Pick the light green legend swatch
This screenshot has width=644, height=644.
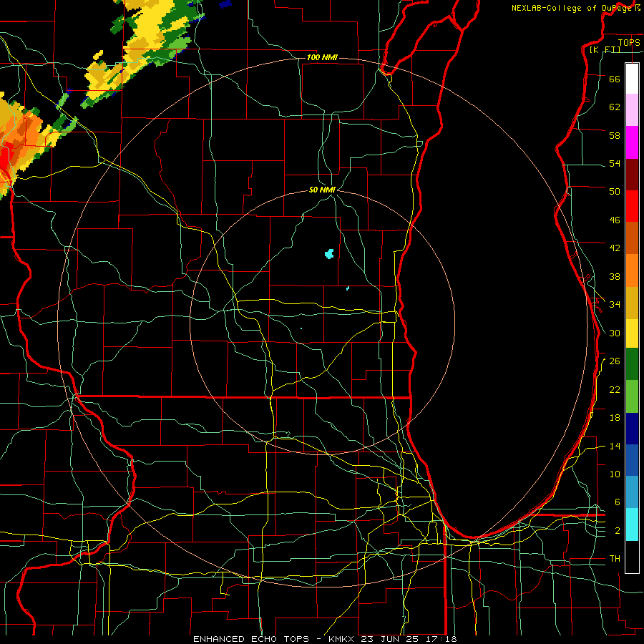coord(632,396)
